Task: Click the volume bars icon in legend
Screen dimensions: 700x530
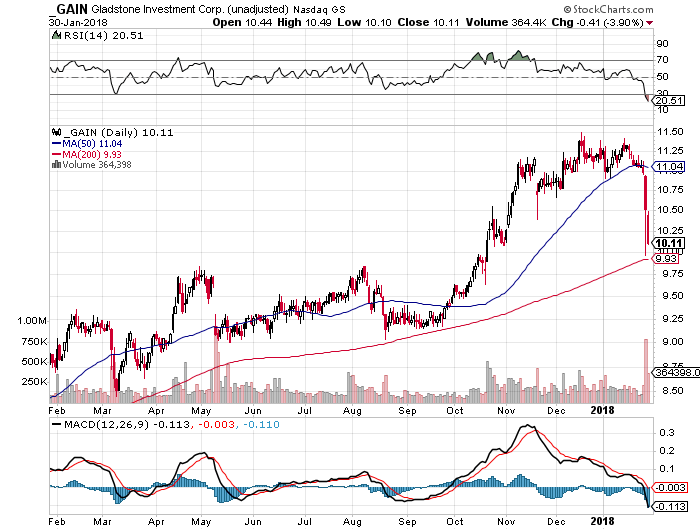Action: point(56,164)
